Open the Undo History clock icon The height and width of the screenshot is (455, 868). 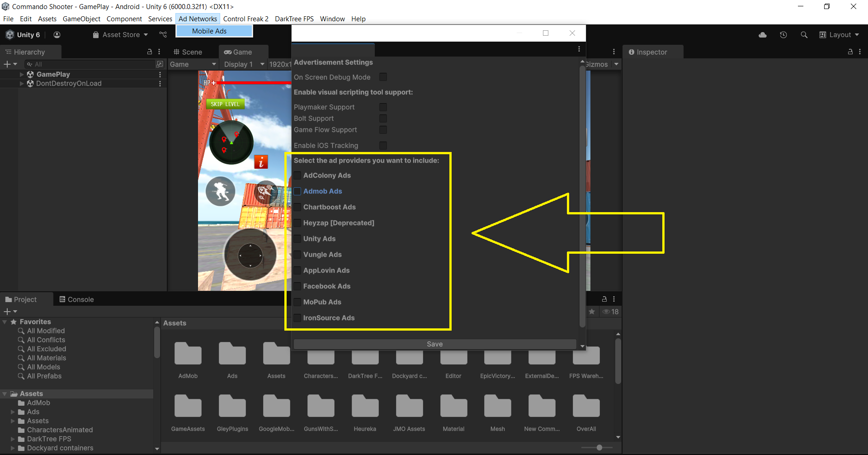click(783, 35)
